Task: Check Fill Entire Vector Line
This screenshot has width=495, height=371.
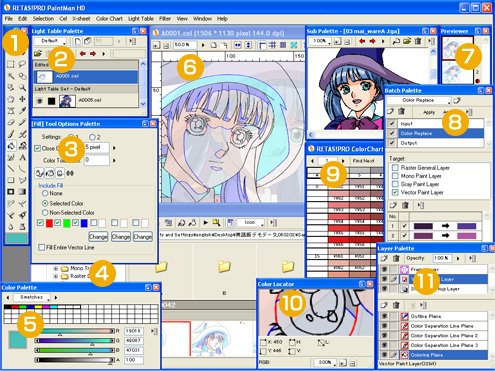Action: [41, 247]
